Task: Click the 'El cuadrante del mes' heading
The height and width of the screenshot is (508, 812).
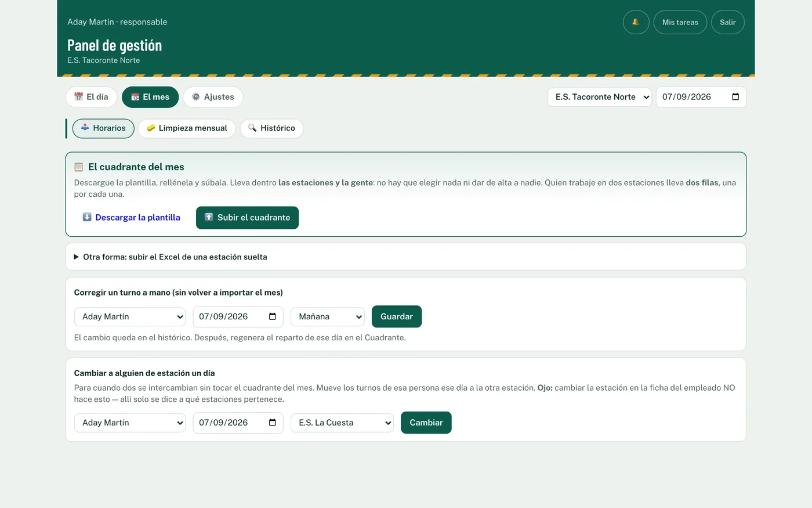Action: (136, 167)
